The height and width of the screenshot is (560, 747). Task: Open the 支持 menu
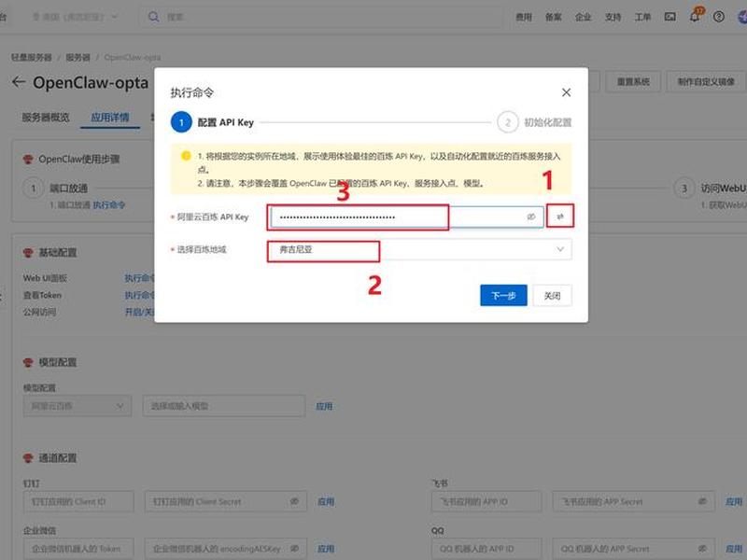[613, 17]
